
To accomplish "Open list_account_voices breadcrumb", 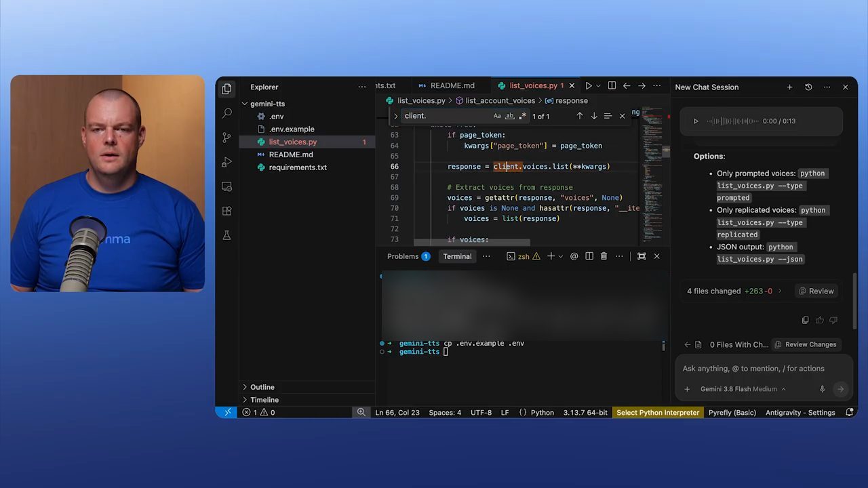I will [x=495, y=100].
